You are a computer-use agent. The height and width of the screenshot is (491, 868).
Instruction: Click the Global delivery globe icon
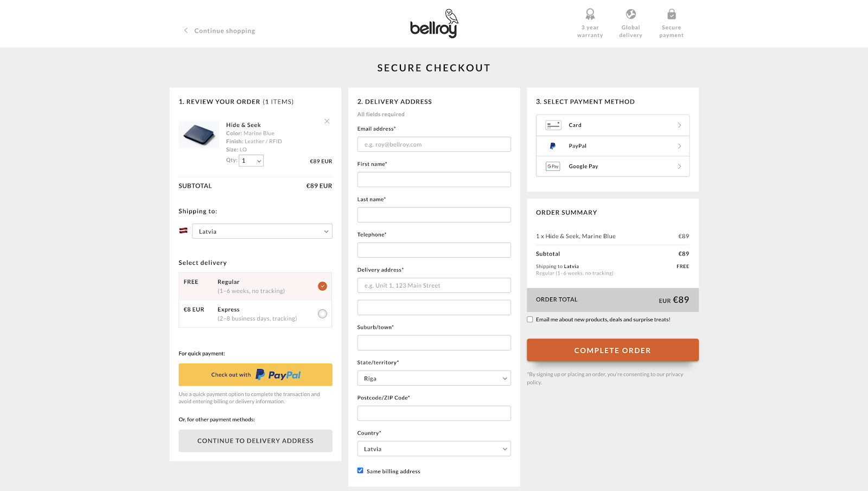pos(630,14)
